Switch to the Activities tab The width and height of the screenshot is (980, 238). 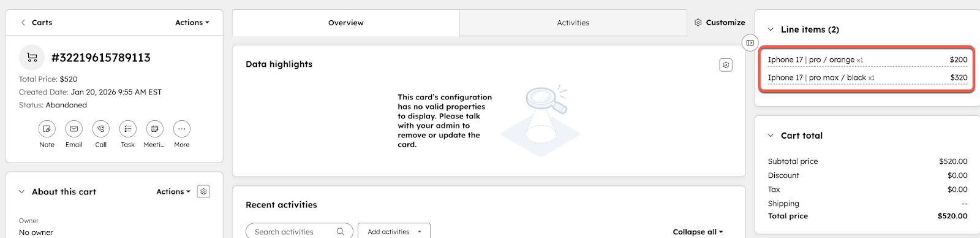pyautogui.click(x=573, y=23)
